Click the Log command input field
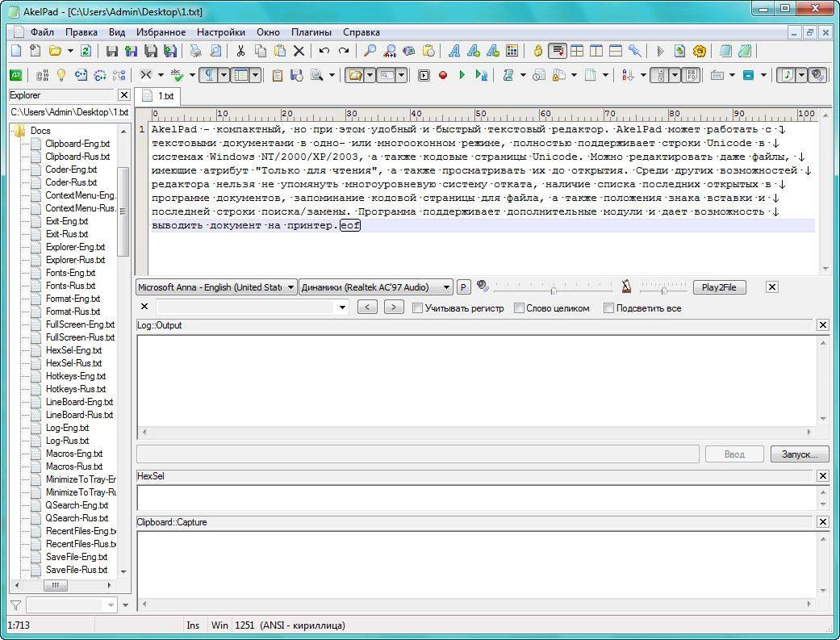 (418, 454)
